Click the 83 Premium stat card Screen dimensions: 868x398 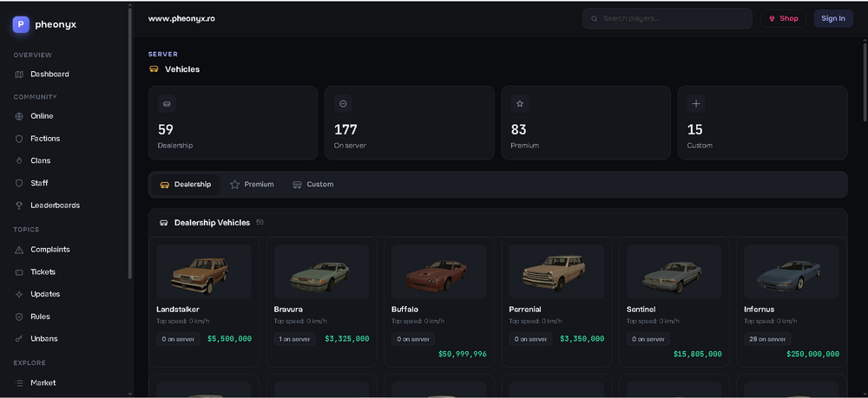pyautogui.click(x=586, y=123)
